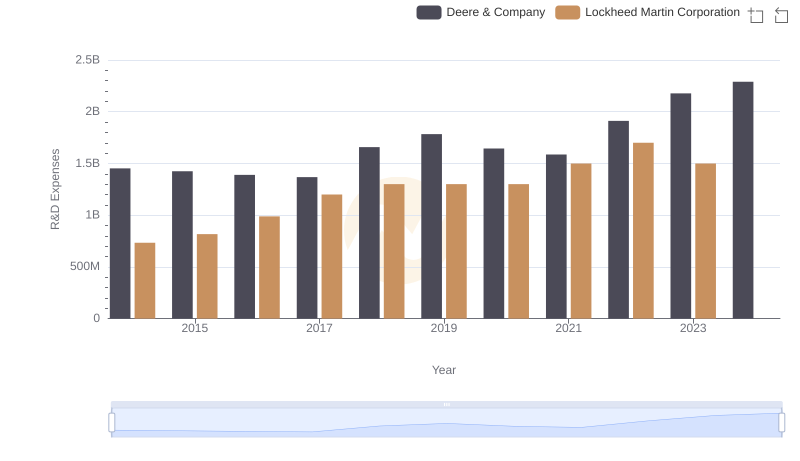Click the 2.5B y-axis label
Screen dimensions: 800x461
[88, 60]
